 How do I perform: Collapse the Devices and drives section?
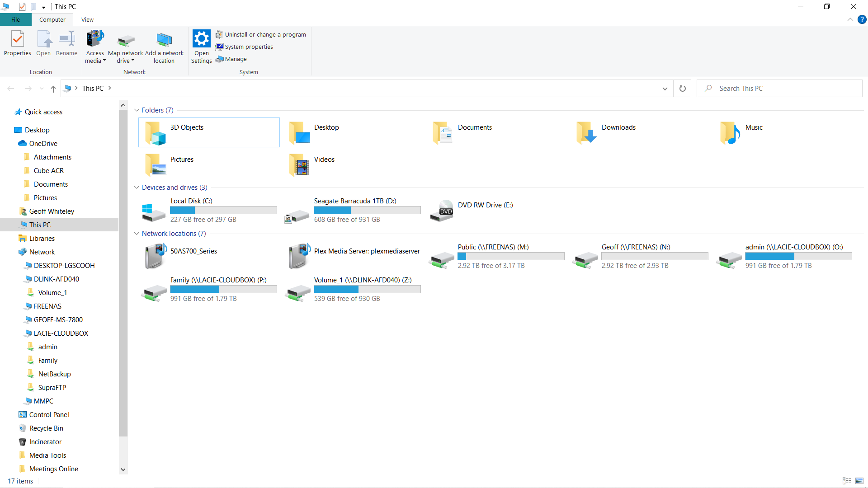[x=137, y=188]
